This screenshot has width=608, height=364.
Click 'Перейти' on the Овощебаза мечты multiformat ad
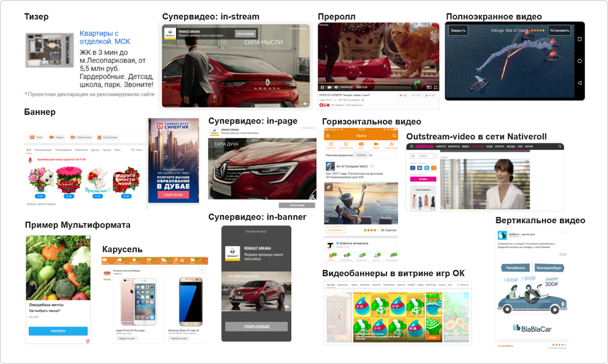(58, 331)
